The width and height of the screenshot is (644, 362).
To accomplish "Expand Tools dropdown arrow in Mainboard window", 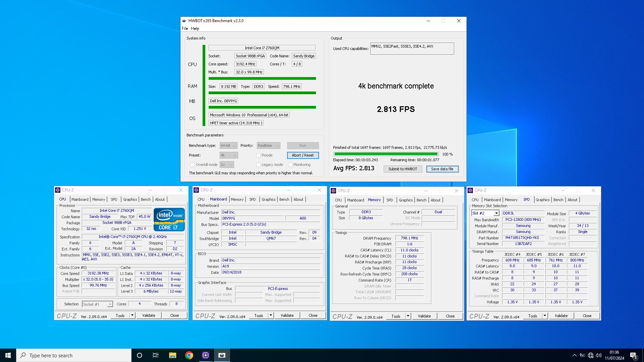I will [x=271, y=315].
